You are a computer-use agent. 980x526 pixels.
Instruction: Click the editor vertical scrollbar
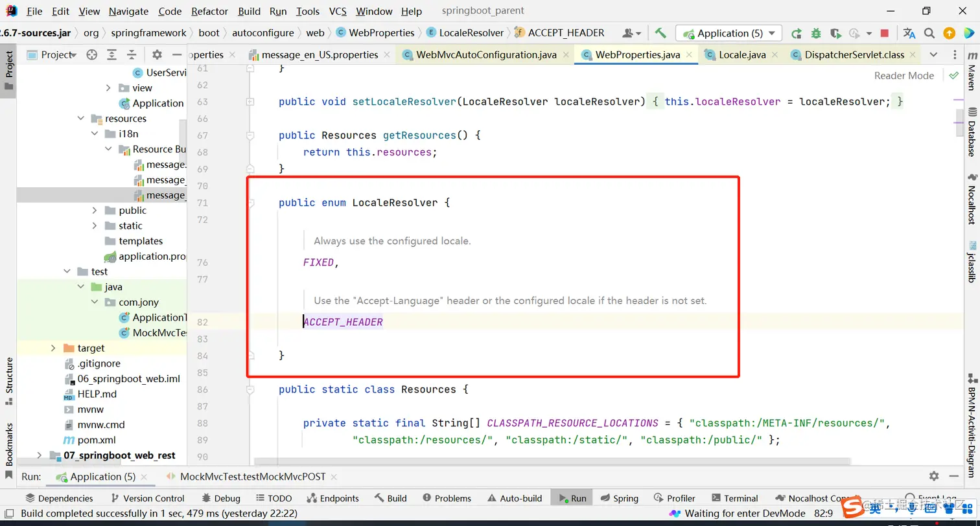point(961,123)
